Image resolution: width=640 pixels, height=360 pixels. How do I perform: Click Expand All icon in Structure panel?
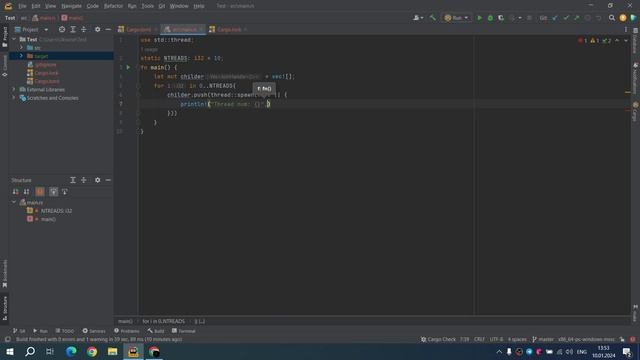(73, 180)
